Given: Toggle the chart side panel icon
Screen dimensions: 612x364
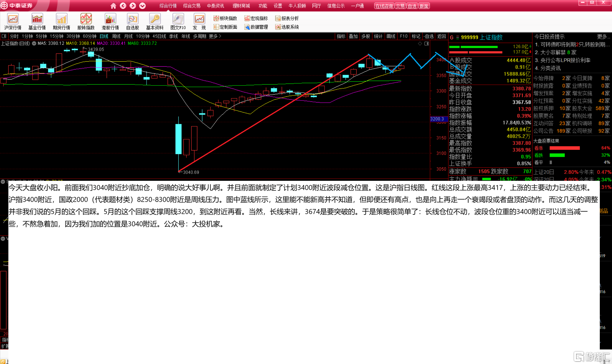Looking at the screenshot, I should 427,43.
